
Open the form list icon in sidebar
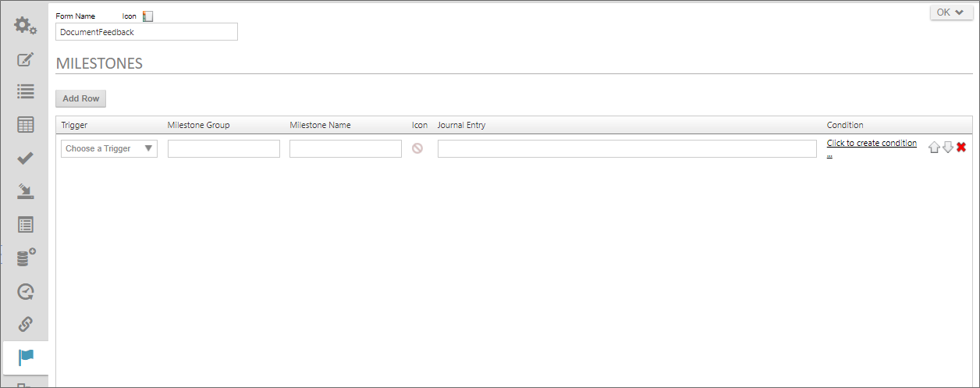pos(26,225)
